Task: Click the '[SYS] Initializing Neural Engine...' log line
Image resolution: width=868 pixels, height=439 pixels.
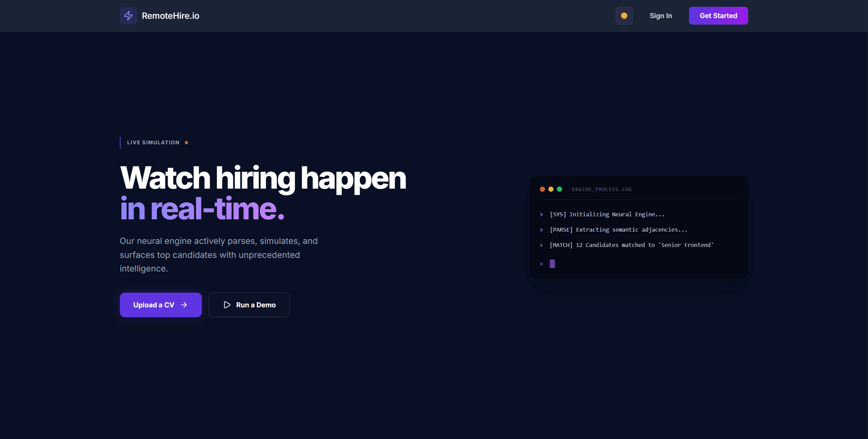Action: point(607,214)
